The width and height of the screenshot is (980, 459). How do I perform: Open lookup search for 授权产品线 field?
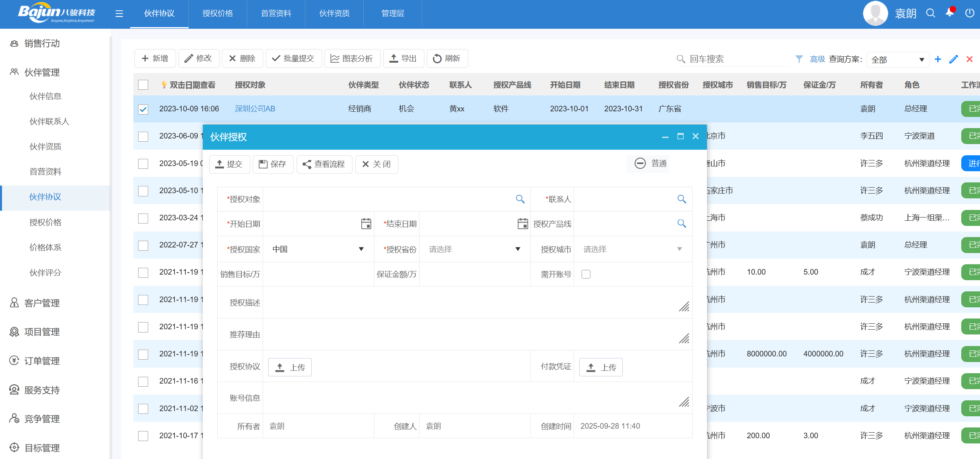681,224
